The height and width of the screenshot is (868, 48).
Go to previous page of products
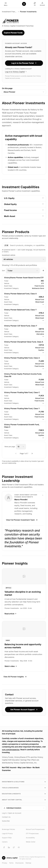pyautogui.click(x=16, y=453)
